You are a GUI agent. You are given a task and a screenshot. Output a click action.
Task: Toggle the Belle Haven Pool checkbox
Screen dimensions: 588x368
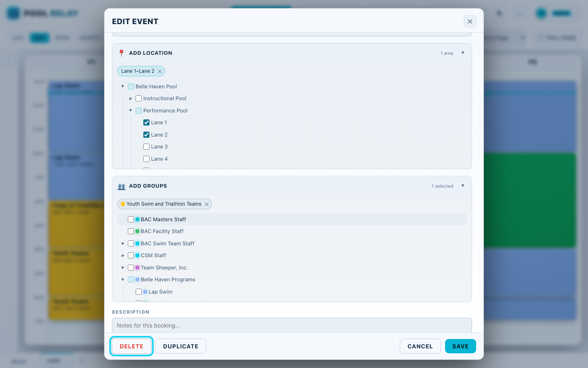131,86
